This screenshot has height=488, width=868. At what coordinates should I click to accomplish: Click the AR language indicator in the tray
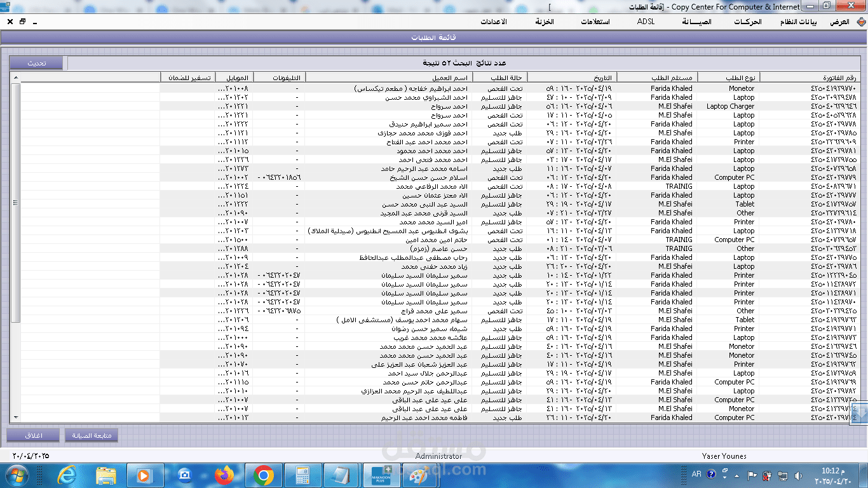pos(696,474)
